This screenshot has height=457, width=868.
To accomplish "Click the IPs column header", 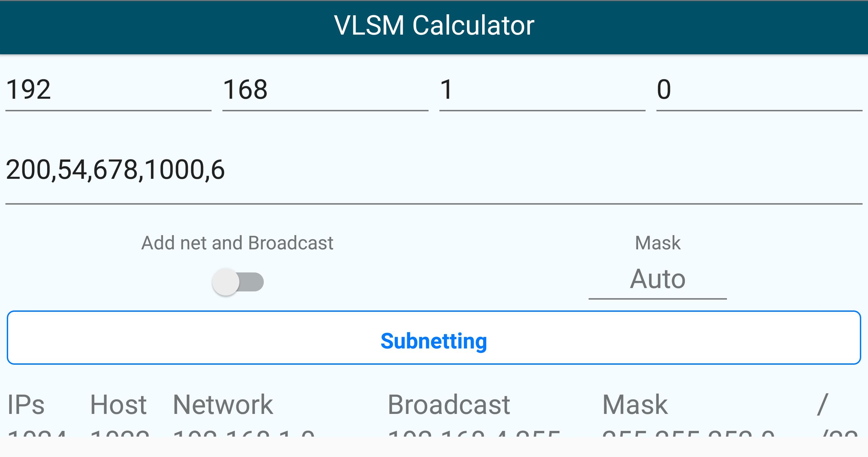I will (x=26, y=404).
